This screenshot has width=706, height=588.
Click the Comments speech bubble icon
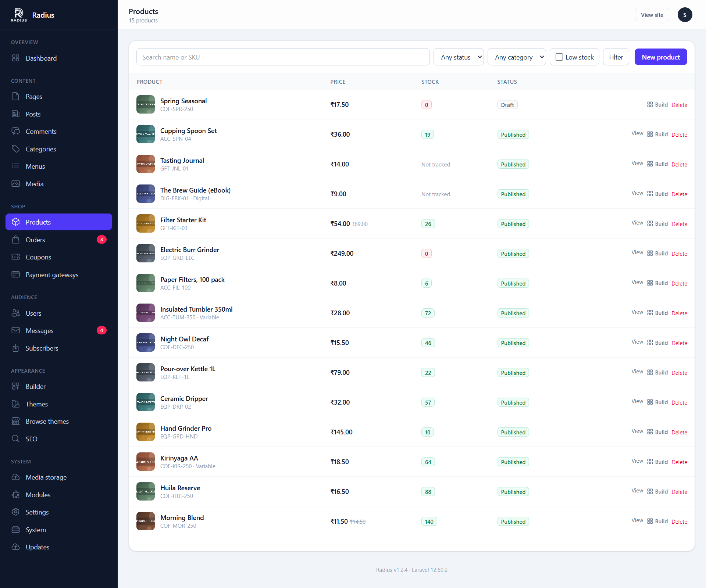(x=15, y=131)
